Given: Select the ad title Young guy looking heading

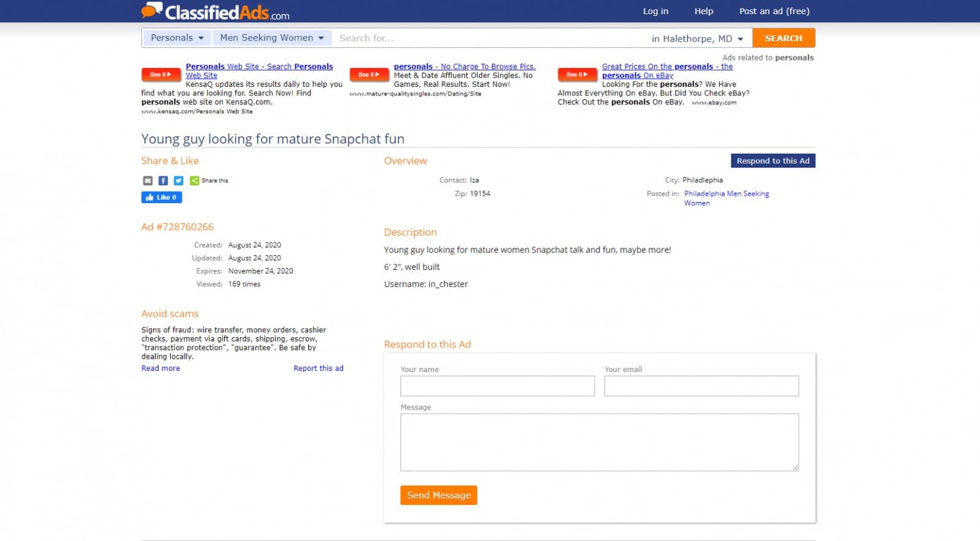Looking at the screenshot, I should 273,139.
